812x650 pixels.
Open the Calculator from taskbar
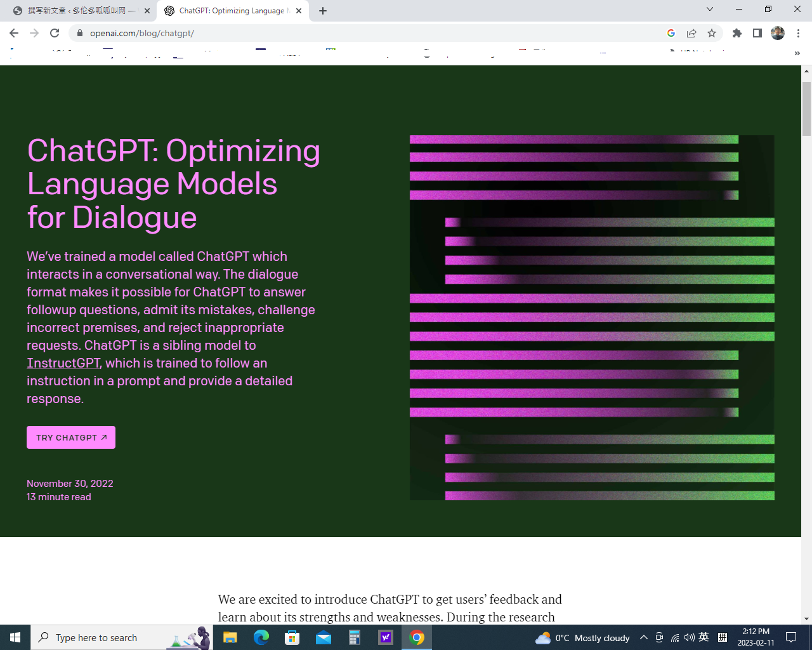tap(354, 637)
